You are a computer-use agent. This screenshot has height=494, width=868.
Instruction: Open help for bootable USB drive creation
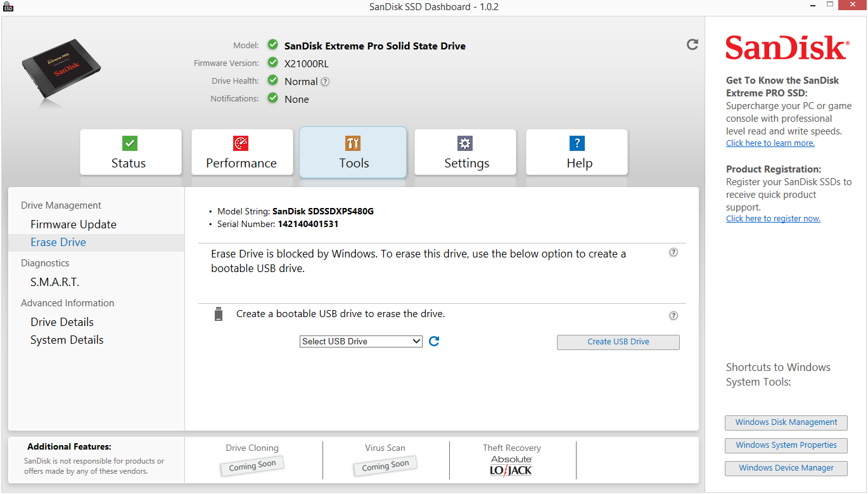(x=673, y=316)
